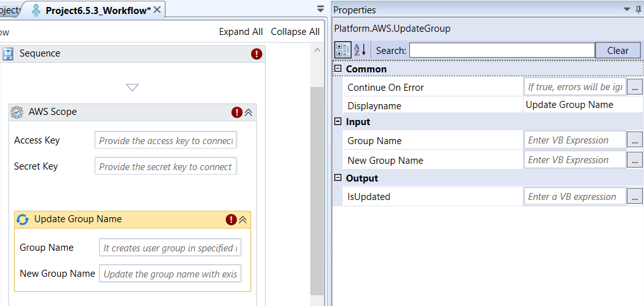644x306 pixels.
Task: Click Collapse All in the designer
Action: 295,32
